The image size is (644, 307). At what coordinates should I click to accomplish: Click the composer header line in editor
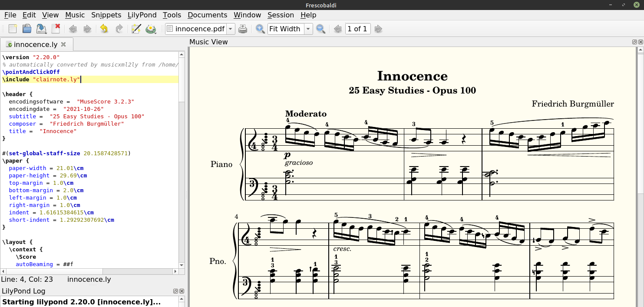(x=66, y=123)
